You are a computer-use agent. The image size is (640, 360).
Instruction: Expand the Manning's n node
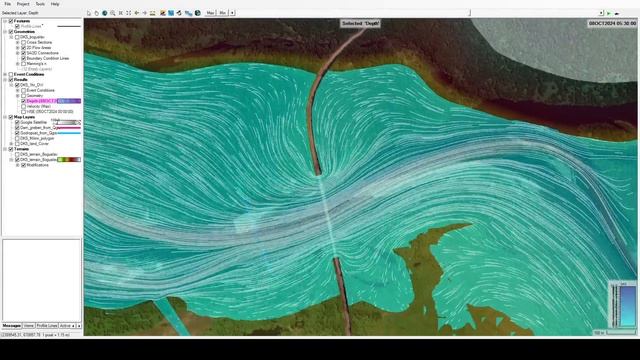18,64
